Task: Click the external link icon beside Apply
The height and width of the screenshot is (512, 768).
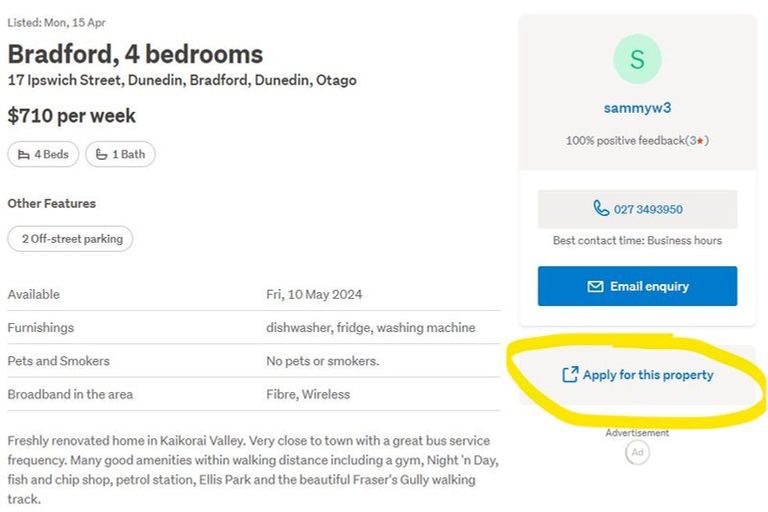Action: (570, 375)
